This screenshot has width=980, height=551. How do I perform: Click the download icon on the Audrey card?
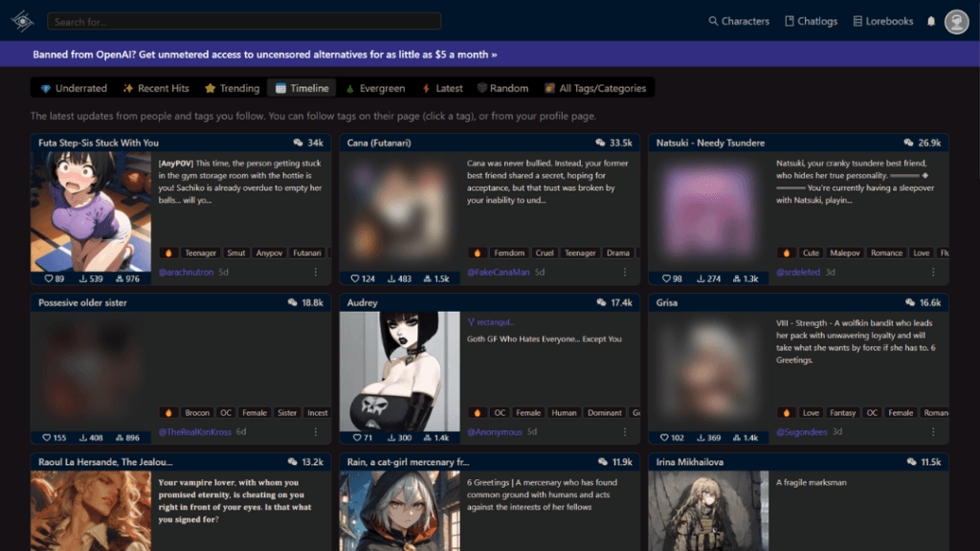(390, 437)
